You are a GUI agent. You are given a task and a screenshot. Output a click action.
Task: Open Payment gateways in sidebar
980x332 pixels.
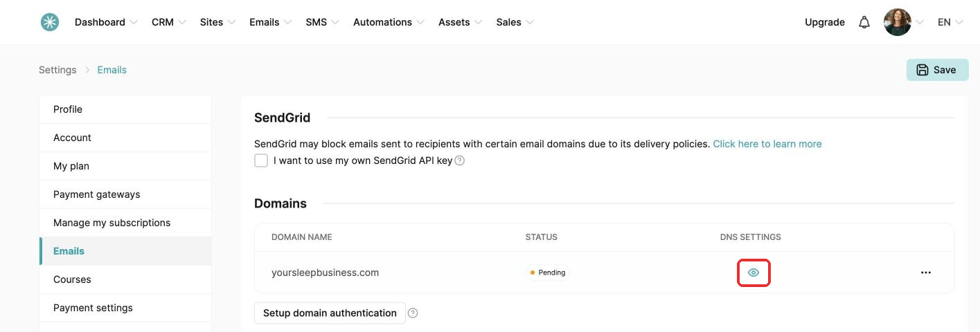pyautogui.click(x=125, y=194)
